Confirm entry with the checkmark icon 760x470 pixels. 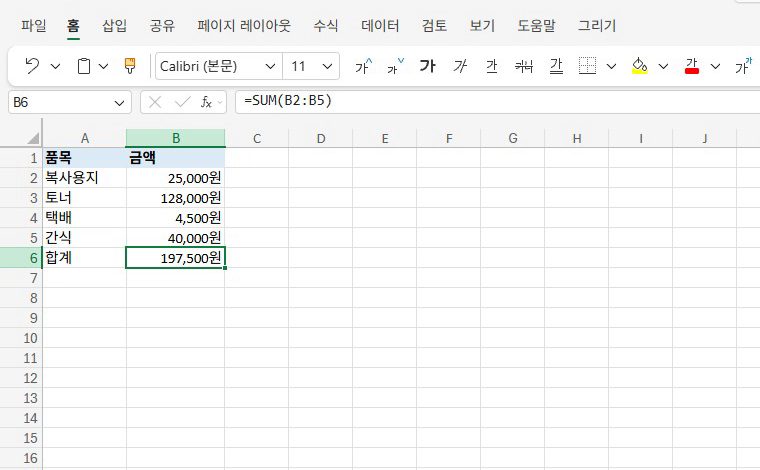coord(183,102)
